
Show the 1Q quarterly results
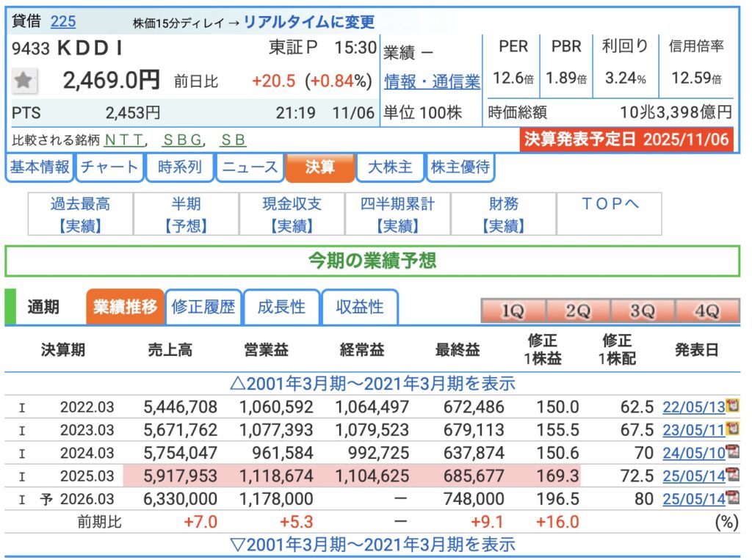tap(513, 311)
